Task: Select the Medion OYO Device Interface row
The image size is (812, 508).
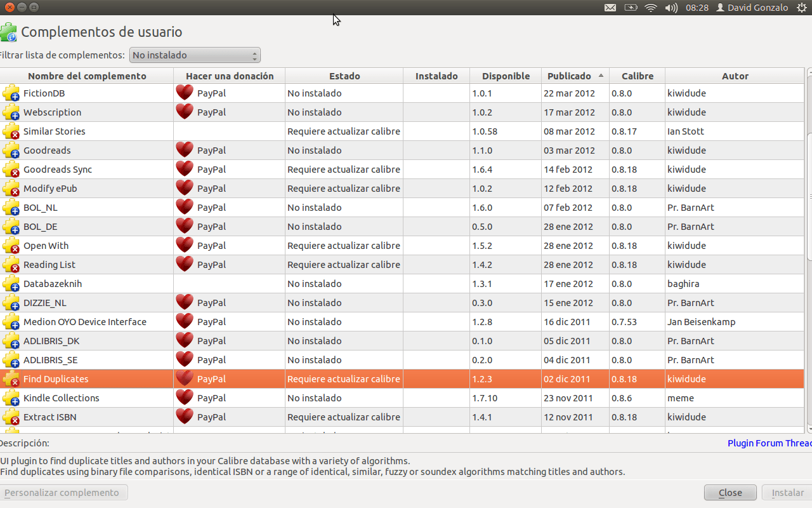Action: [x=85, y=322]
